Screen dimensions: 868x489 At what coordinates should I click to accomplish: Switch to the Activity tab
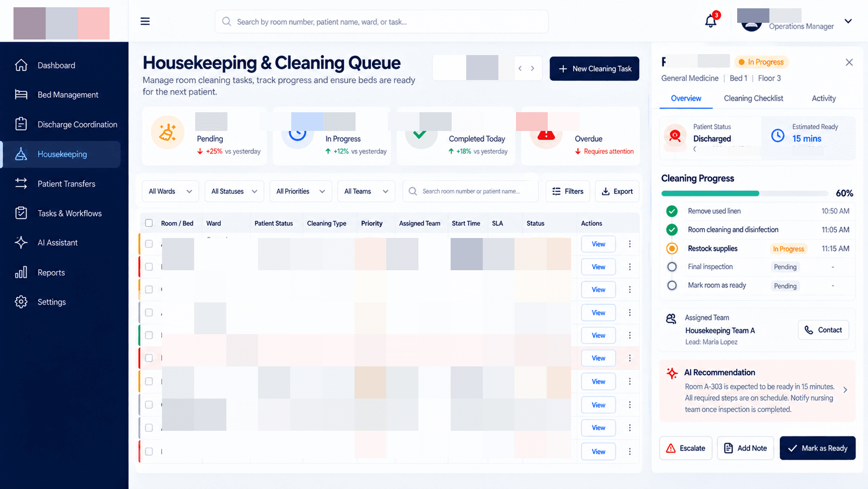[824, 98]
